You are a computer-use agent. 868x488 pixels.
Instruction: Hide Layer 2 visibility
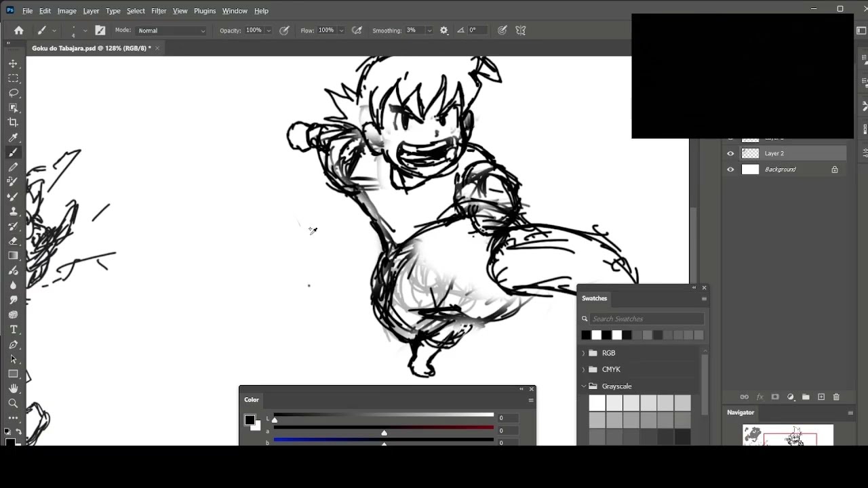[730, 153]
